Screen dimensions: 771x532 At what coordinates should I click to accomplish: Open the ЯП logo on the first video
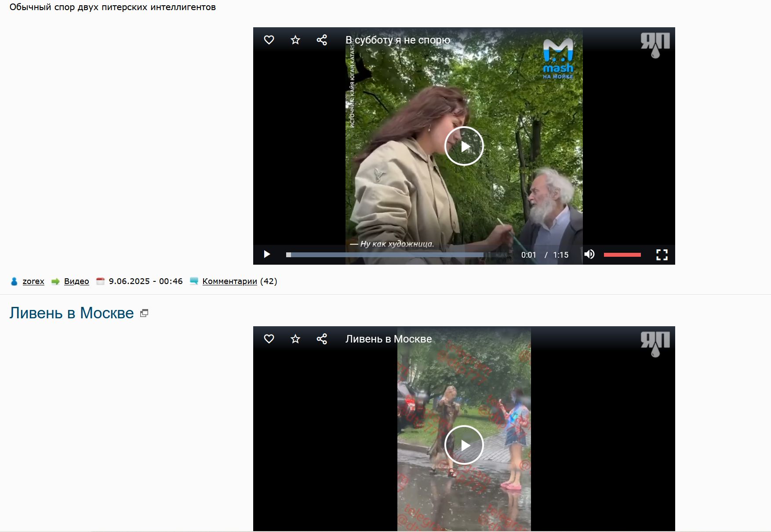655,45
